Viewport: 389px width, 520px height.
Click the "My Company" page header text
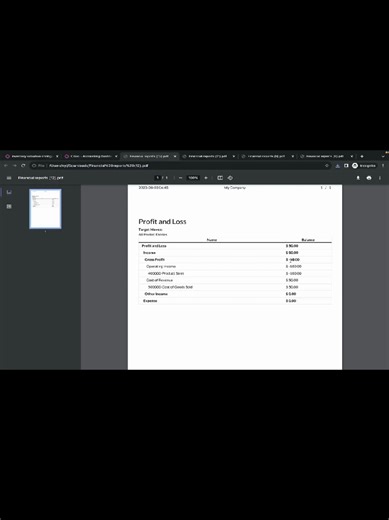pos(235,188)
